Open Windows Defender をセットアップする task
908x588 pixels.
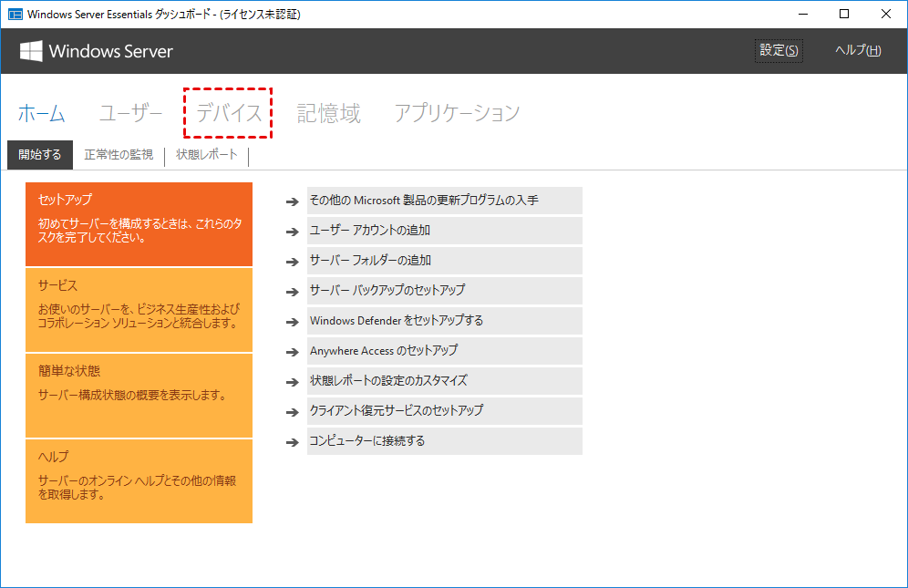click(x=445, y=321)
